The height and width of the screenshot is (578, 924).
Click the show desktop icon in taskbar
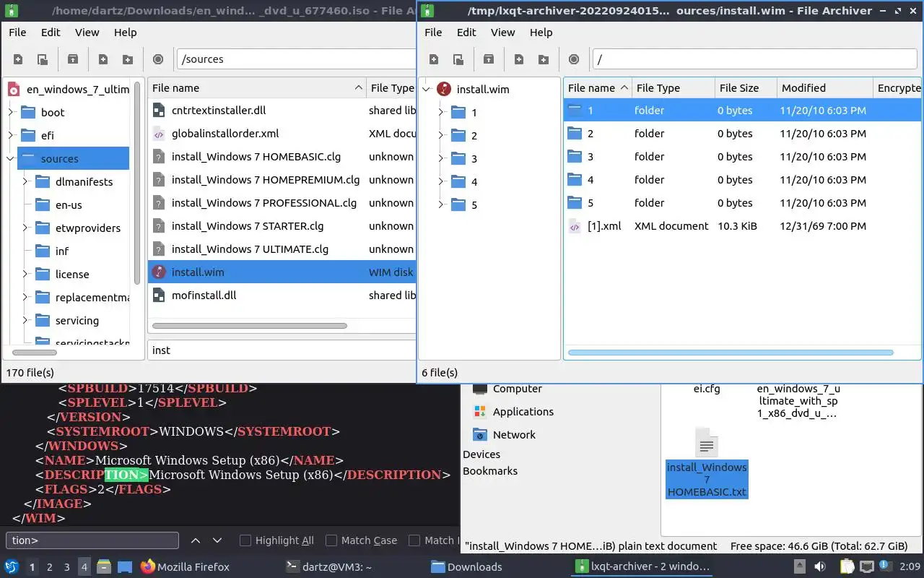pos(125,566)
